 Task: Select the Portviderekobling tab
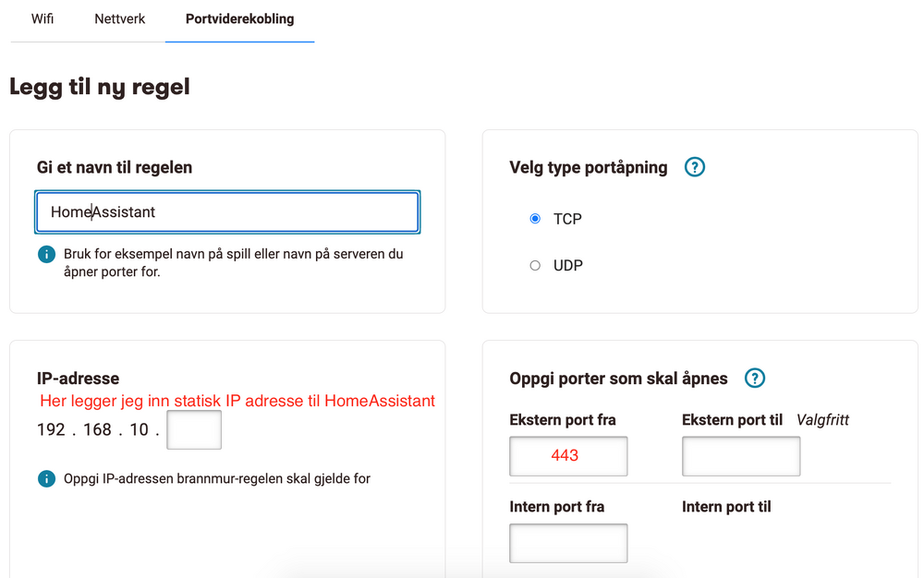pos(239,18)
